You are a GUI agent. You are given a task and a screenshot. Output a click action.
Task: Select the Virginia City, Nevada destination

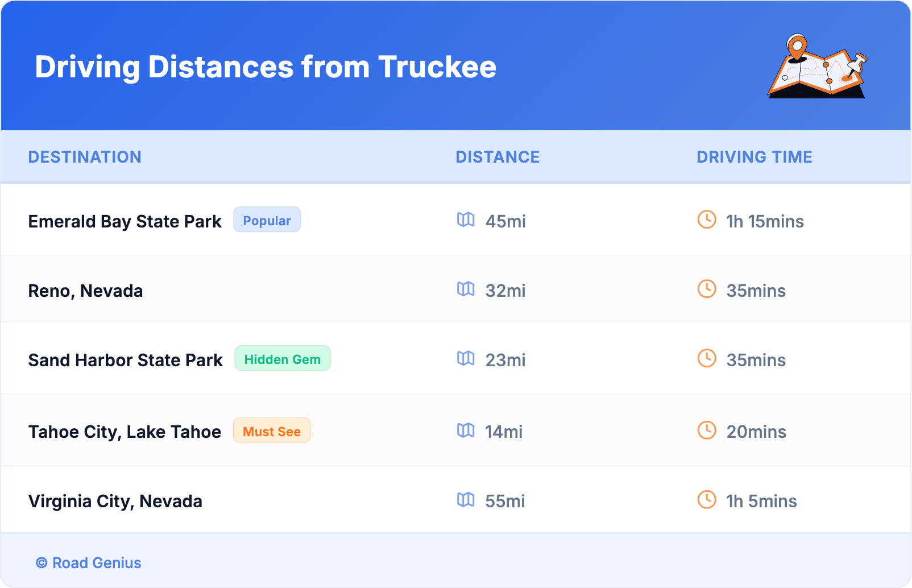pyautogui.click(x=115, y=501)
